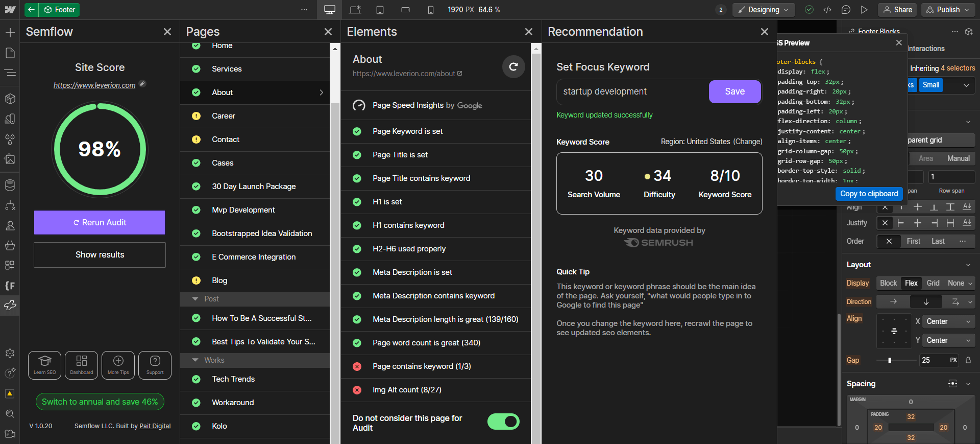Open the Y align Center dropdown
Image resolution: width=980 pixels, height=444 pixels.
[948, 340]
